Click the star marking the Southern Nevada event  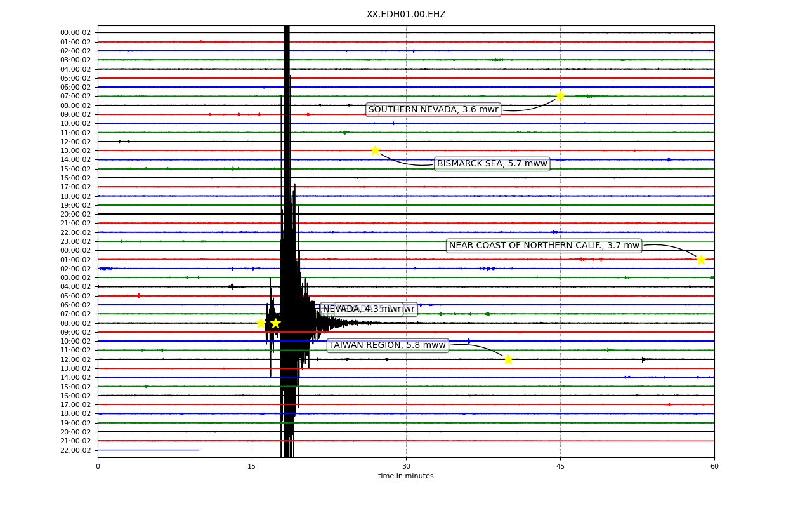coord(560,96)
